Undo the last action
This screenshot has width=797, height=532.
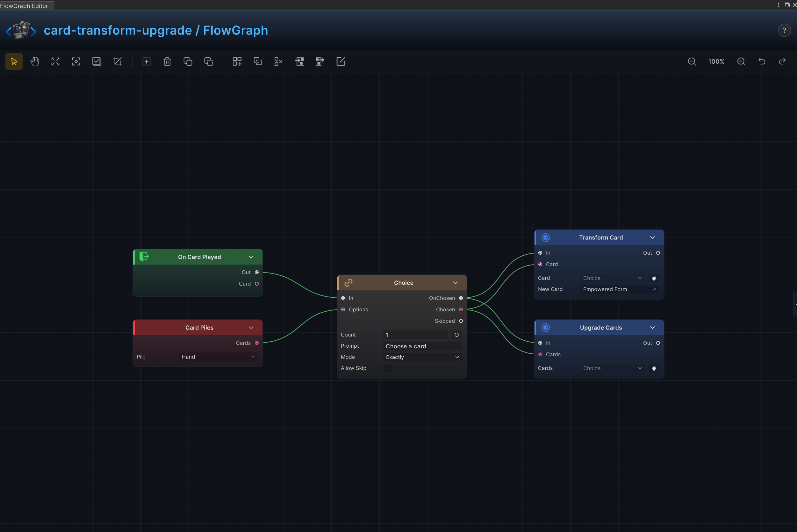[x=762, y=61]
